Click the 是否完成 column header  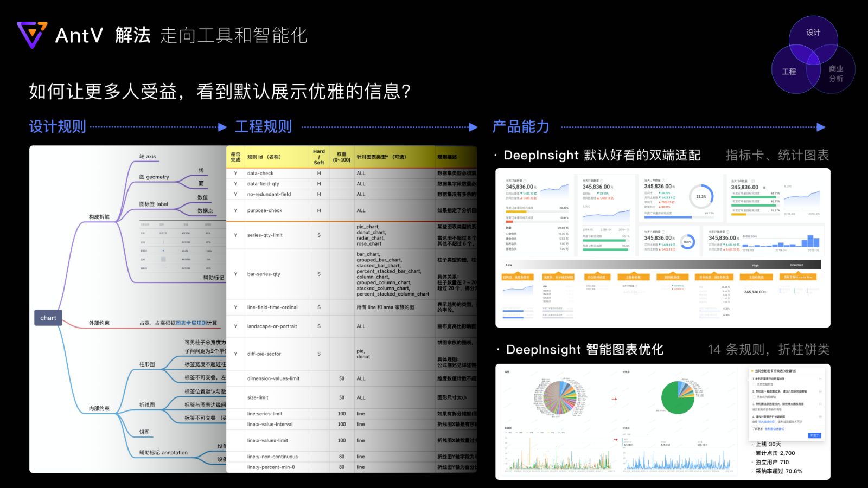point(235,157)
